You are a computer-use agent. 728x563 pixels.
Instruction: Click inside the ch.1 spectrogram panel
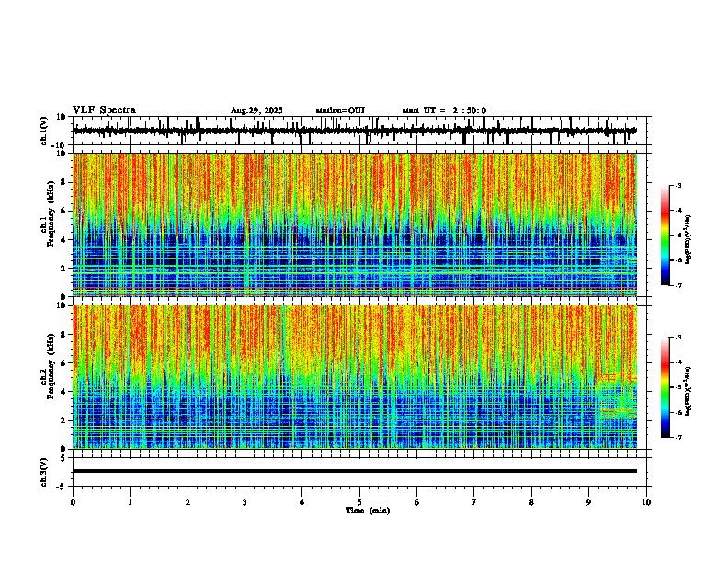click(x=354, y=224)
